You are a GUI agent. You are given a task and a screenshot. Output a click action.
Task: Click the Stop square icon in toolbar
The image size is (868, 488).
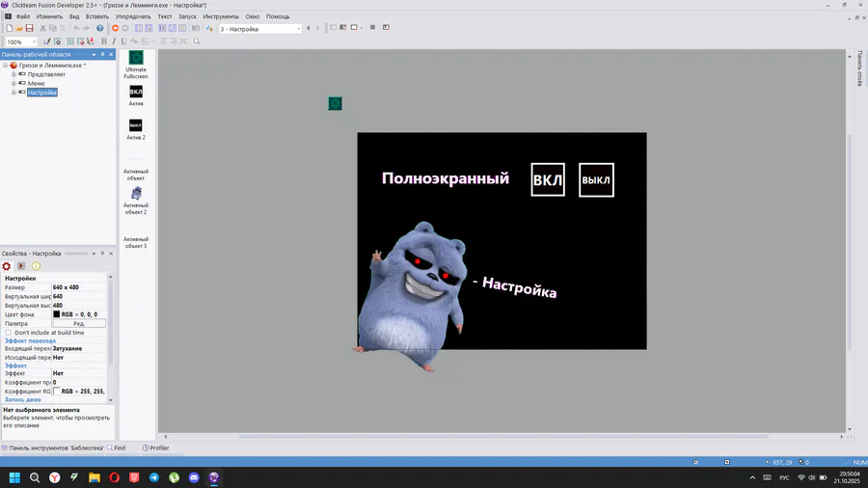click(372, 27)
